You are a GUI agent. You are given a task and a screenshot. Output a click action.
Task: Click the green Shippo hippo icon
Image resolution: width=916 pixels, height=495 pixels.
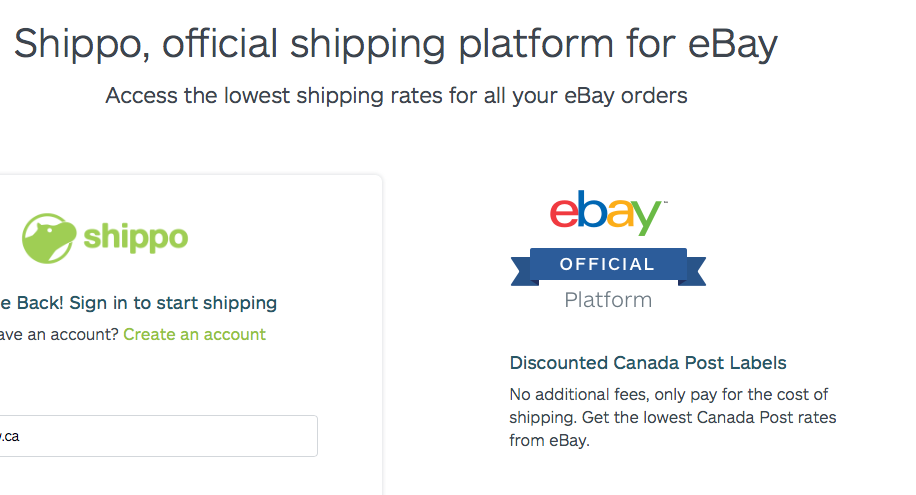48,238
